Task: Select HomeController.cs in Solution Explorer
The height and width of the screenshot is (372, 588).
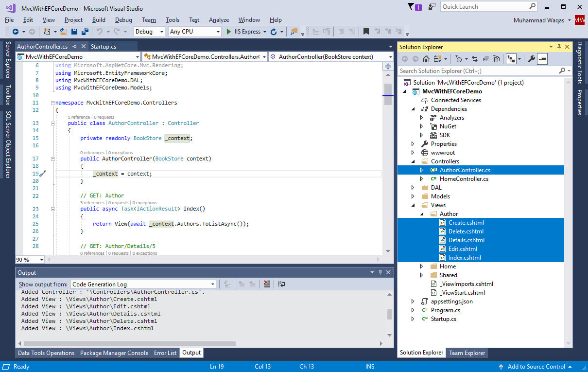Action: click(x=464, y=179)
